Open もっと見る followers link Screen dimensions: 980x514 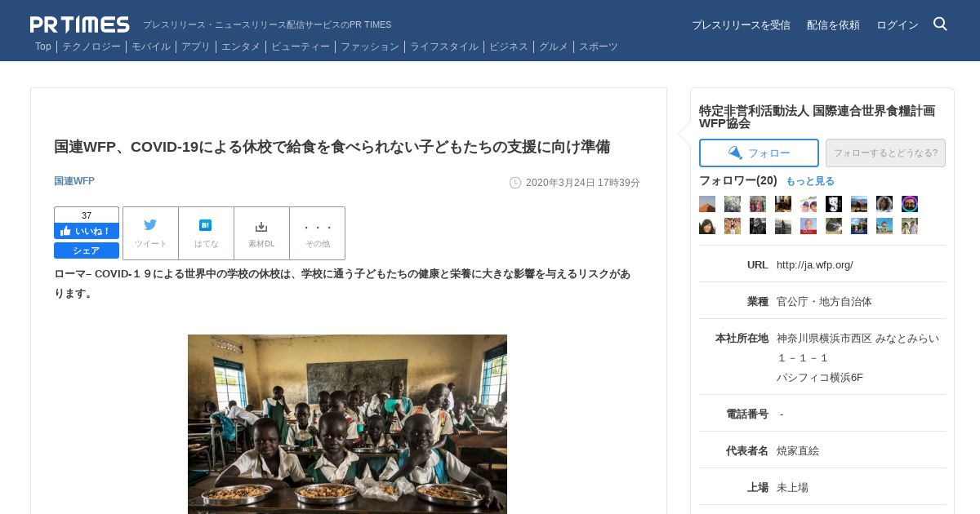point(810,181)
